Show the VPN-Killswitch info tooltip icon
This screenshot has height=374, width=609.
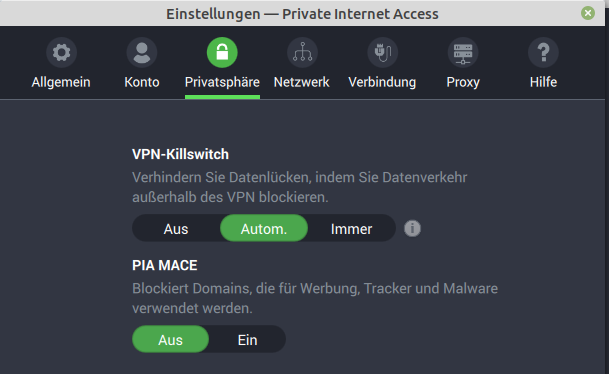pos(412,228)
